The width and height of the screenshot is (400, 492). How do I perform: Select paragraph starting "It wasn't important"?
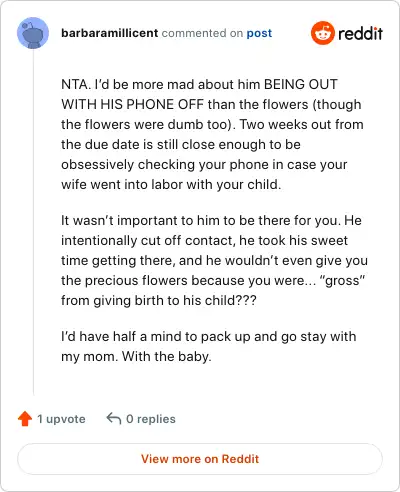coord(214,260)
